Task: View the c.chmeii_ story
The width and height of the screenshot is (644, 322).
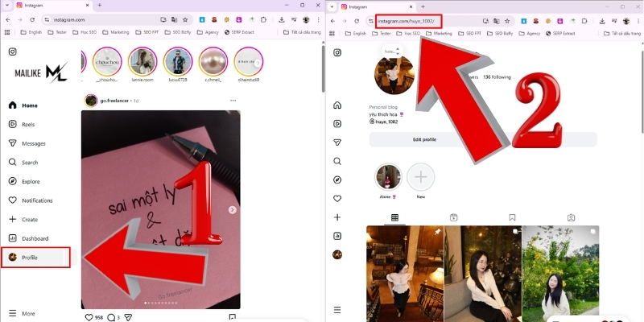Action: pos(213,62)
